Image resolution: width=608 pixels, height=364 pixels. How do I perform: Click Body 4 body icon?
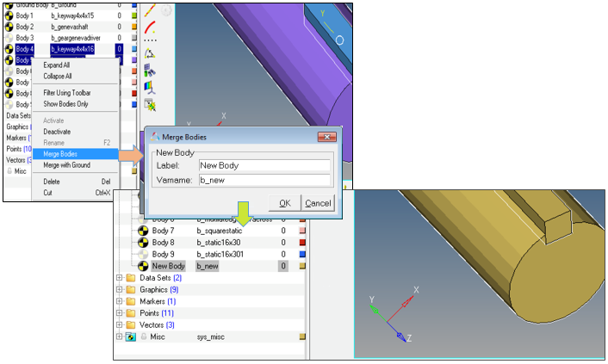9,49
